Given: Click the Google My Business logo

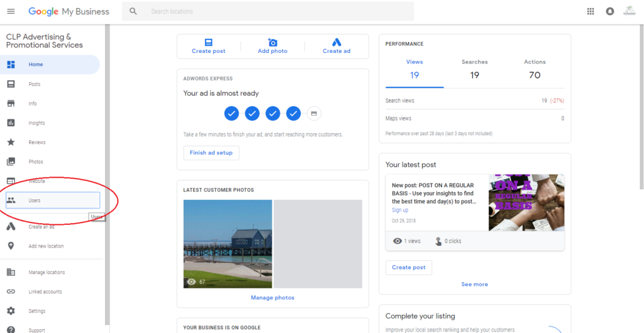Looking at the screenshot, I should 69,11.
